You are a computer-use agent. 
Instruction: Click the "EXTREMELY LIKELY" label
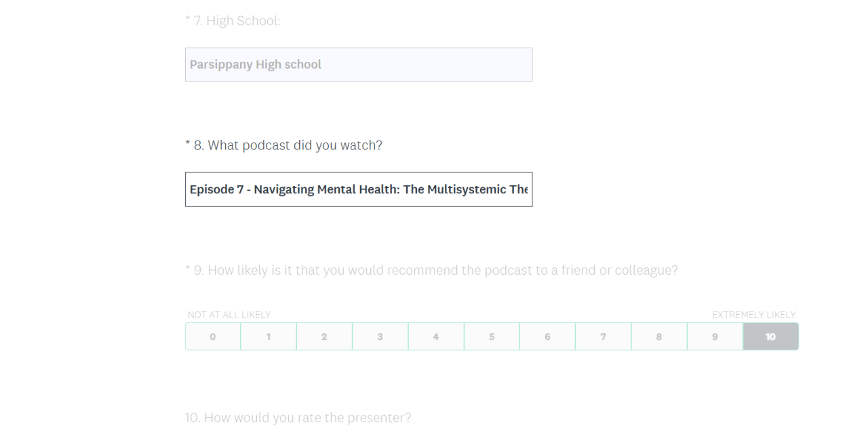tap(753, 315)
